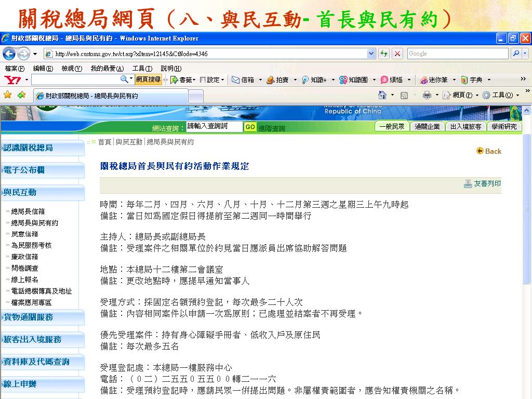Open the 工具(T) menu
Screen dimensions: 532x399
pos(142,68)
